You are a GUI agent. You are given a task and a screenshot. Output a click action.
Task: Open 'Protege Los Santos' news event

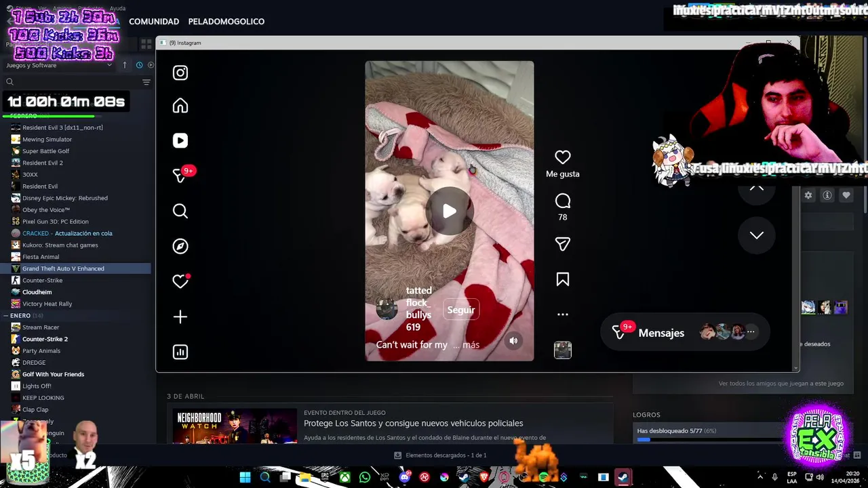(x=414, y=423)
